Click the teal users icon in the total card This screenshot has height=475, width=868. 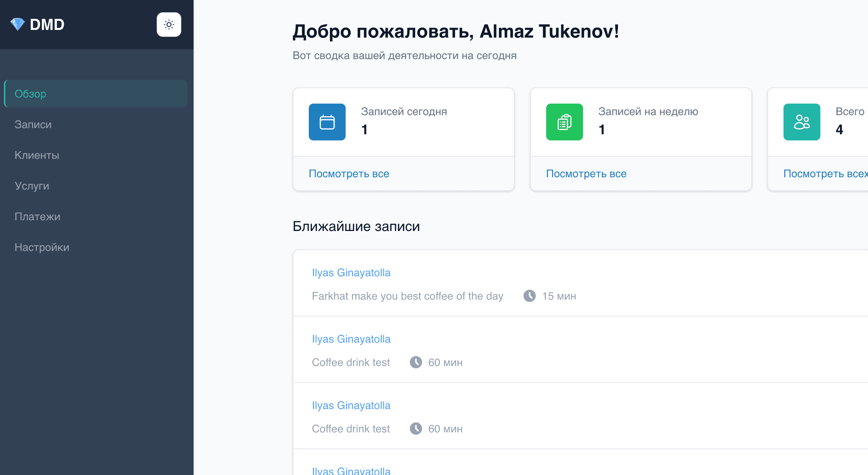pyautogui.click(x=802, y=122)
